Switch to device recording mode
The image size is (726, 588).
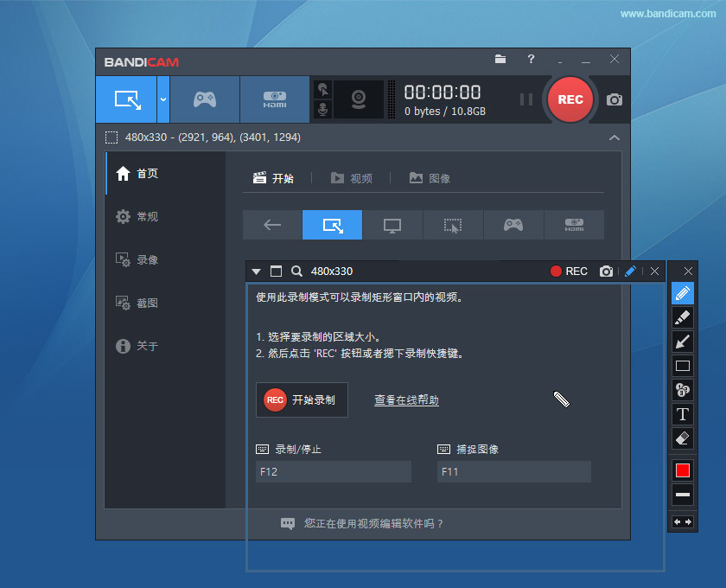pos(274,99)
